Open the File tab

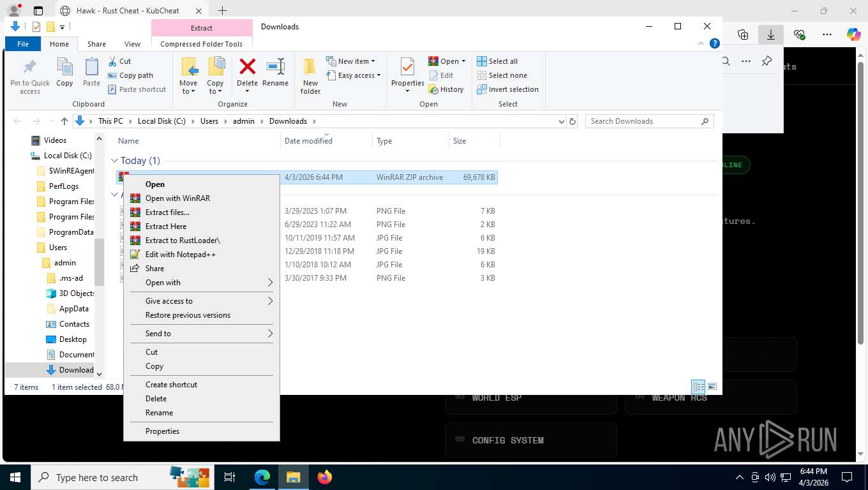[x=23, y=44]
